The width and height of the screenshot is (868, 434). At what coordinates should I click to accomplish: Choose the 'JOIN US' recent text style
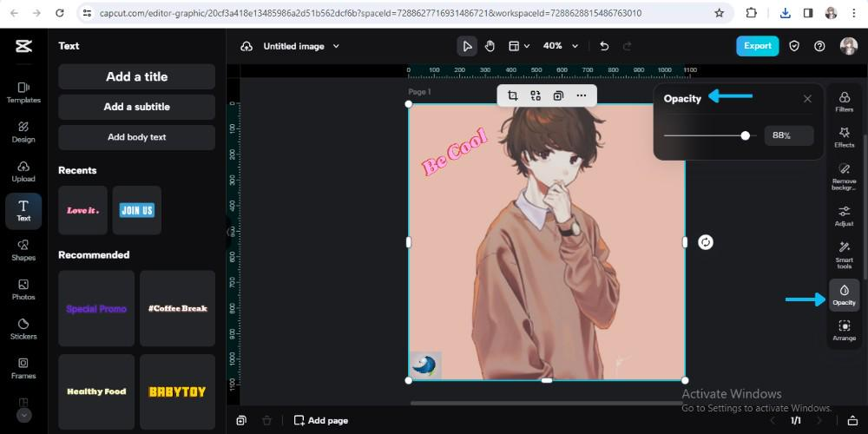tap(137, 210)
